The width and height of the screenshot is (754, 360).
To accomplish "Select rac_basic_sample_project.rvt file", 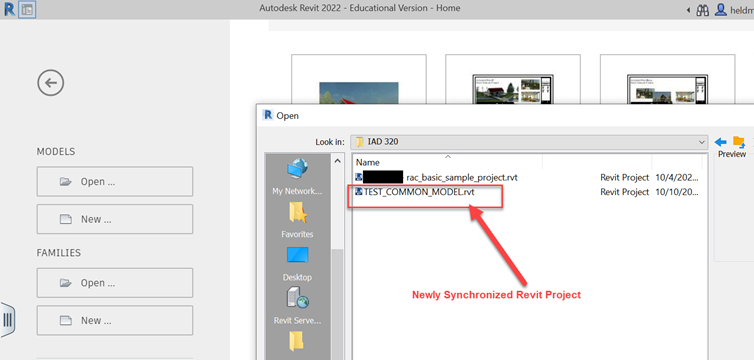I will (x=462, y=177).
